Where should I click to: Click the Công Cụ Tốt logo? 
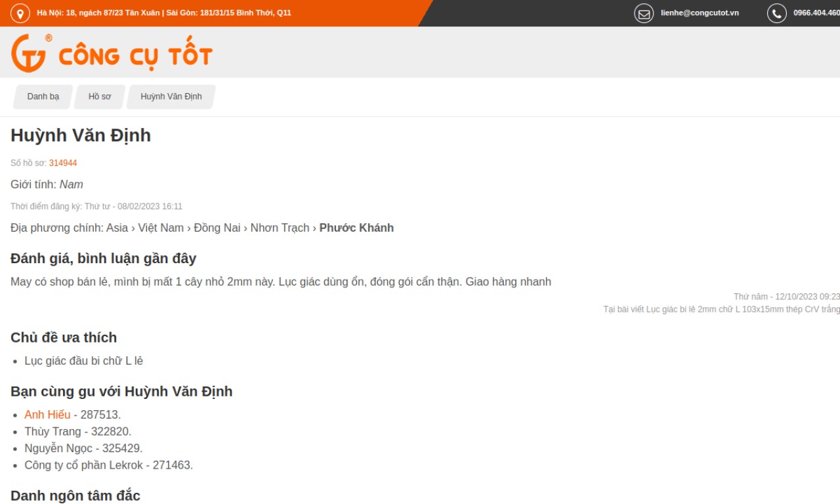click(x=112, y=53)
